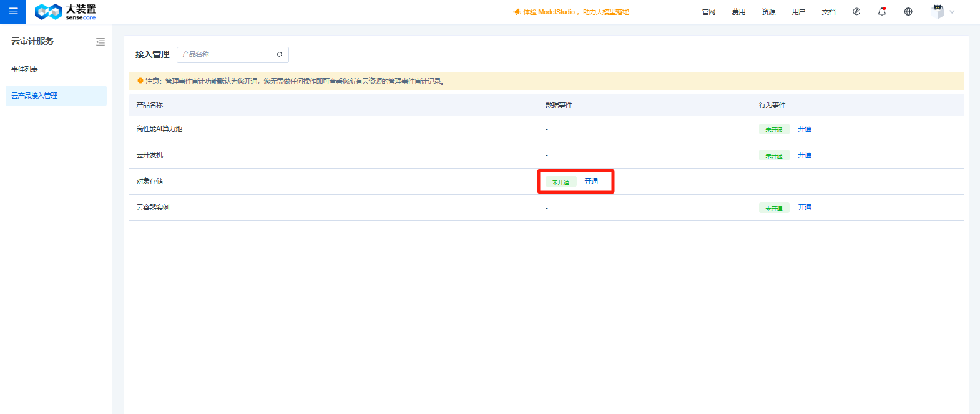Open the 资源 menu in header
The height and width of the screenshot is (414, 980).
(x=768, y=12)
